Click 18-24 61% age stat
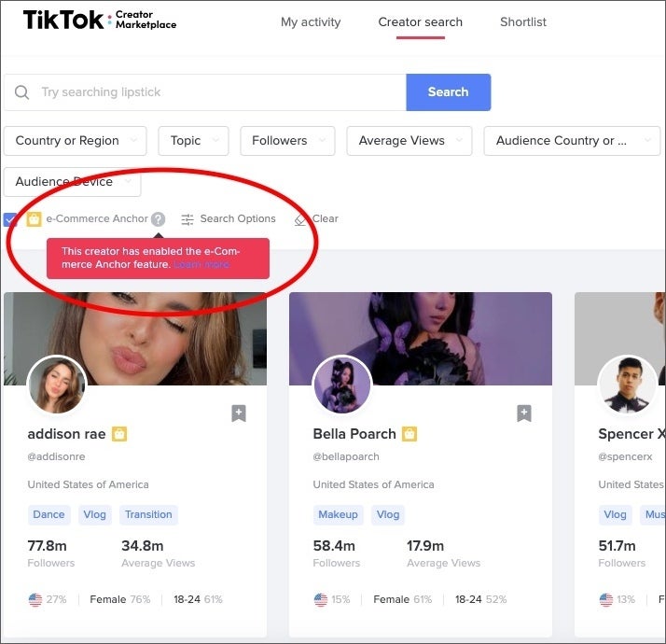Screen dimensions: 666x644 [x=198, y=600]
